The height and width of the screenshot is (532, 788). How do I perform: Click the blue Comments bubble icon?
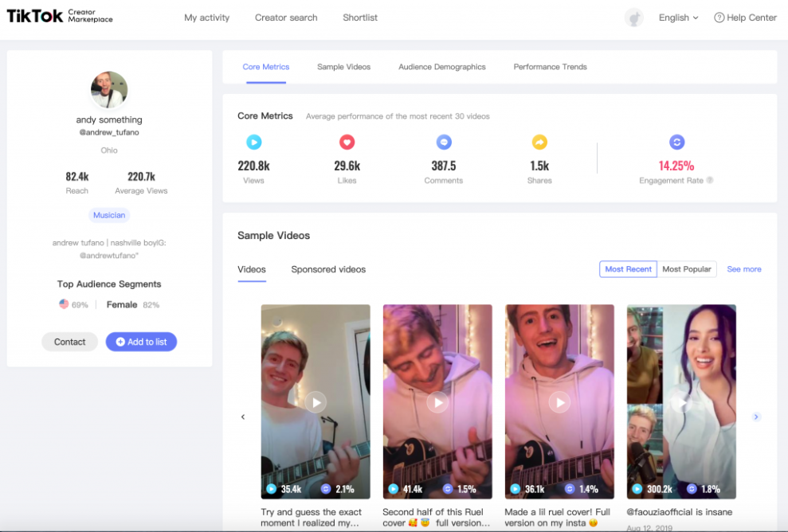pyautogui.click(x=444, y=143)
